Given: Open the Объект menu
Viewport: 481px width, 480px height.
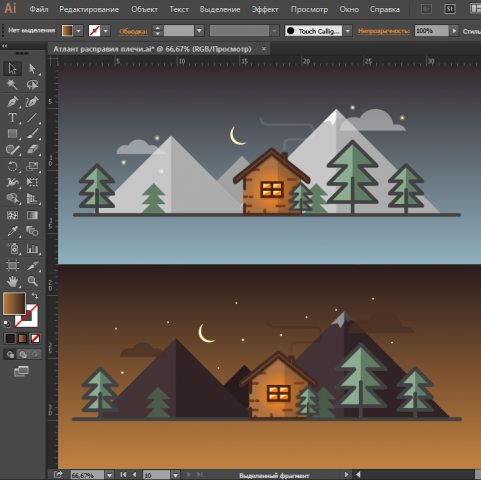Looking at the screenshot, I should tap(144, 9).
